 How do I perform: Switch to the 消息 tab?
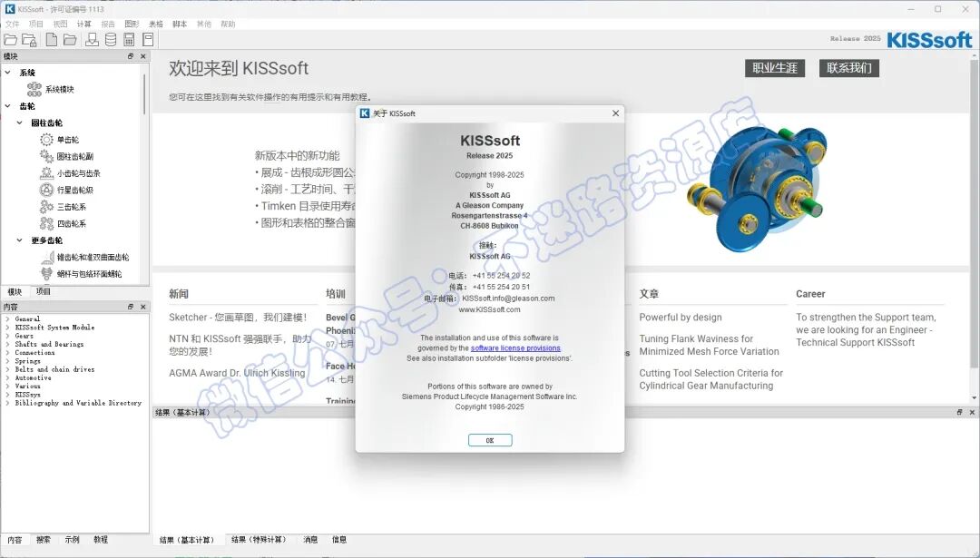coord(310,539)
